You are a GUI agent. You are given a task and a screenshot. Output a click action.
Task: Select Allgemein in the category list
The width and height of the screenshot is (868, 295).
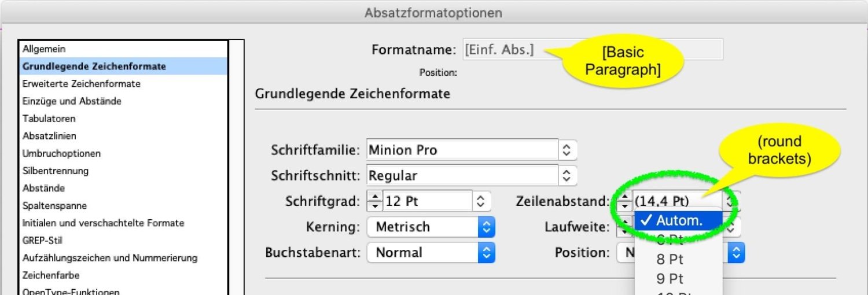tap(44, 49)
